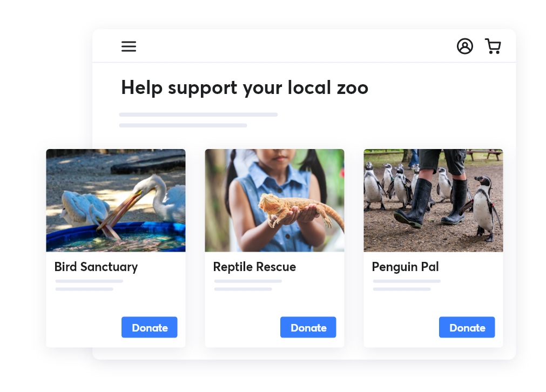Open the Bird Sanctuary title link
The width and height of the screenshot is (546, 392).
click(x=96, y=267)
